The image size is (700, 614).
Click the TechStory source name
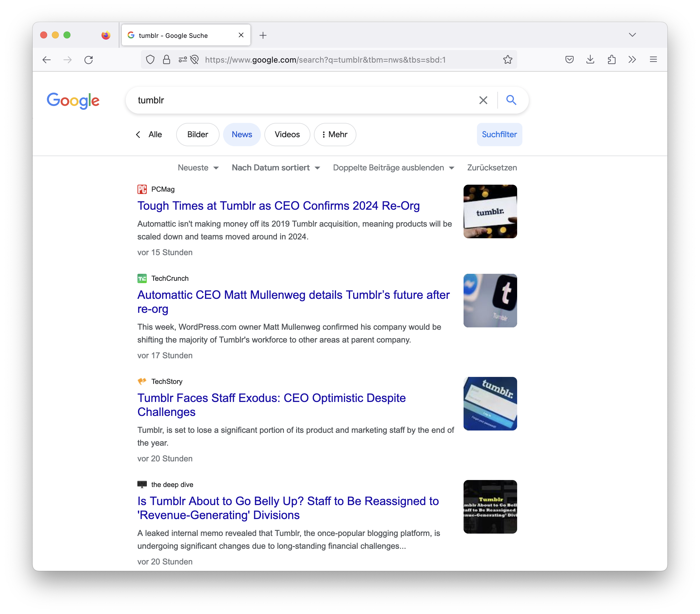167,381
